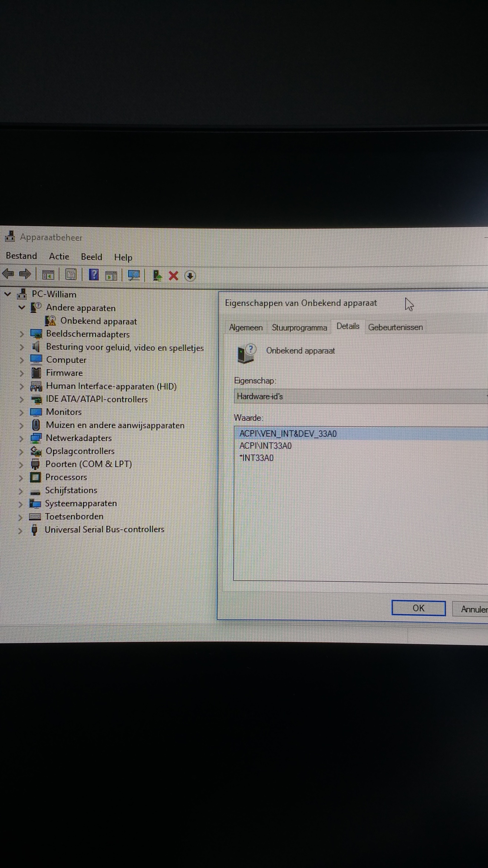Click the warning icon beside Onbekend apparaat

(x=50, y=320)
